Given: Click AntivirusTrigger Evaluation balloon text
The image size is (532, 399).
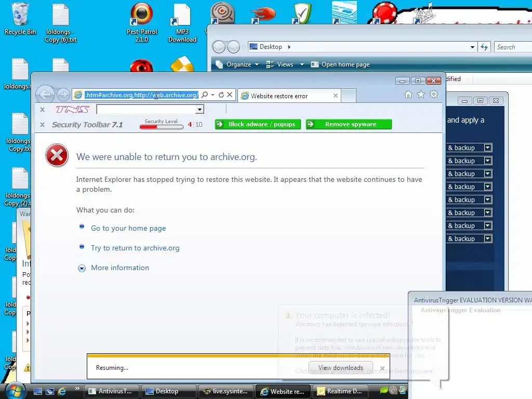Looking at the screenshot, I should 460,310.
